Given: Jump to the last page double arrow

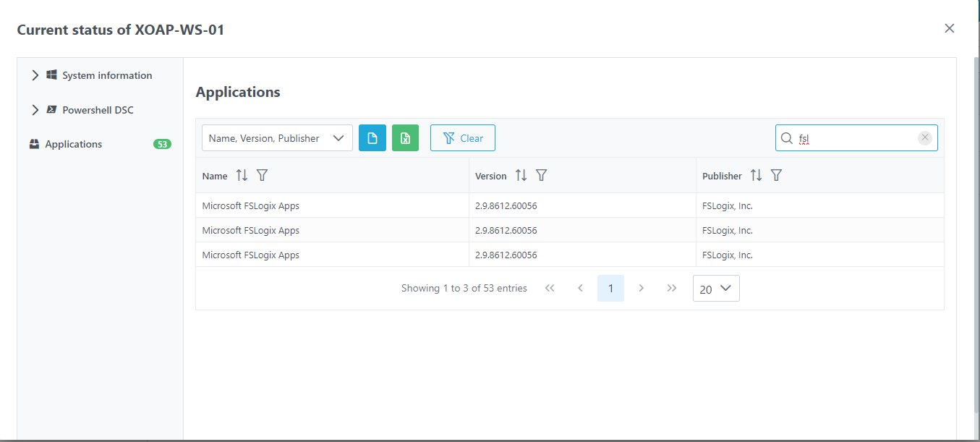Looking at the screenshot, I should [x=672, y=289].
